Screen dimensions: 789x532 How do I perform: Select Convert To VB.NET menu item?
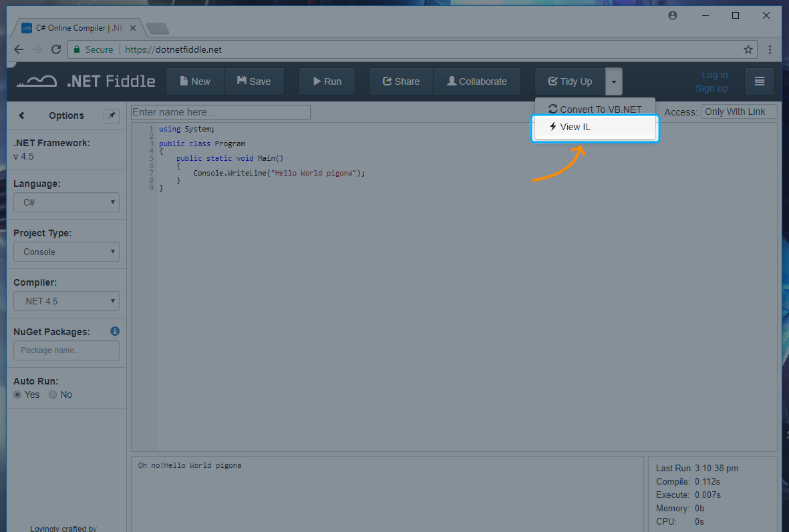click(x=595, y=109)
